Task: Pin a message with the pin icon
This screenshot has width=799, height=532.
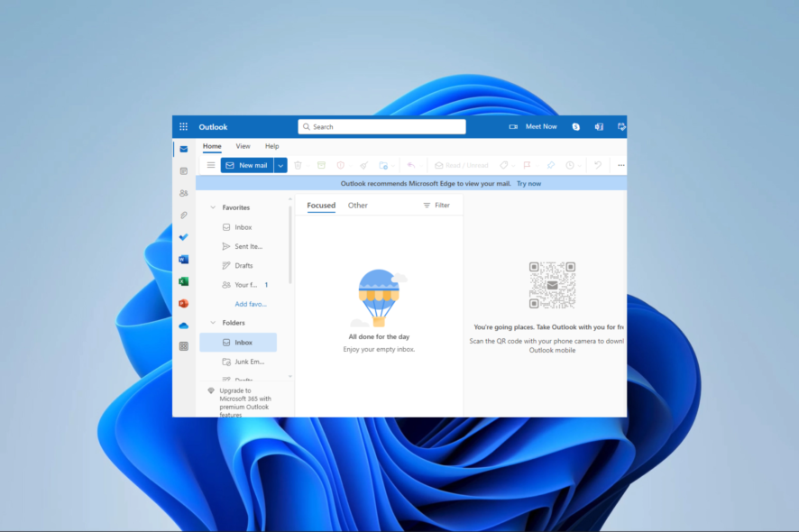Action: (x=550, y=165)
